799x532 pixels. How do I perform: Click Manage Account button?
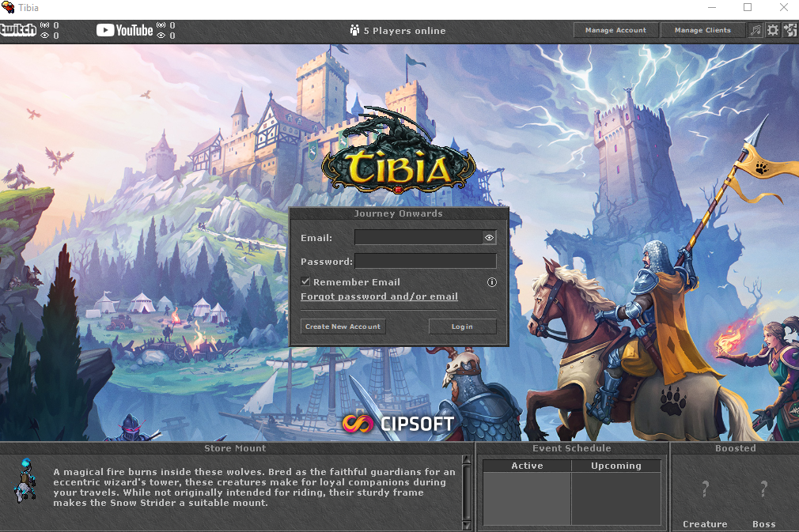[x=615, y=30]
